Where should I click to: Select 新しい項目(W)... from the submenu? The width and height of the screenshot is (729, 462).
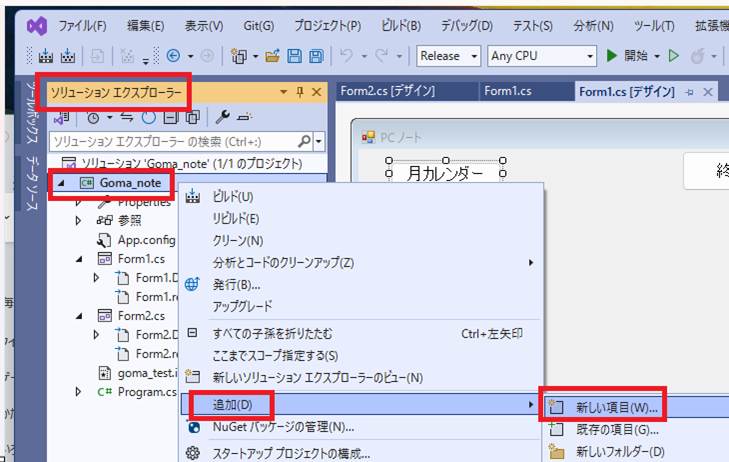click(616, 408)
